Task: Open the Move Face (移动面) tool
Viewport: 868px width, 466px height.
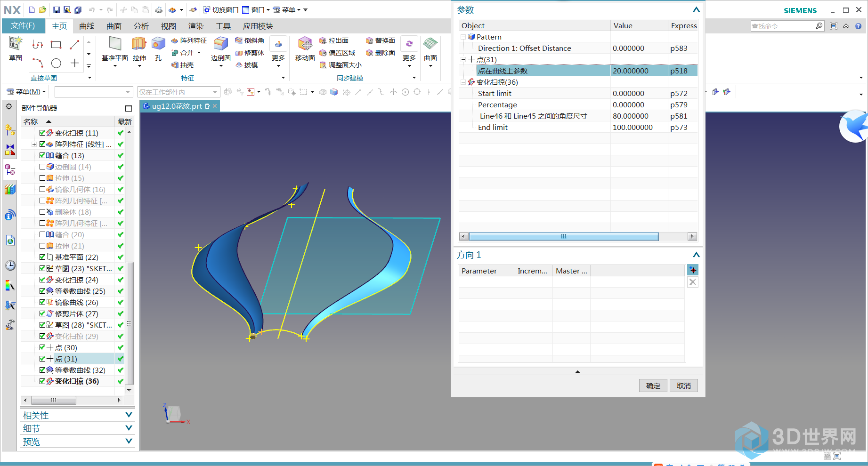Action: tap(305, 49)
